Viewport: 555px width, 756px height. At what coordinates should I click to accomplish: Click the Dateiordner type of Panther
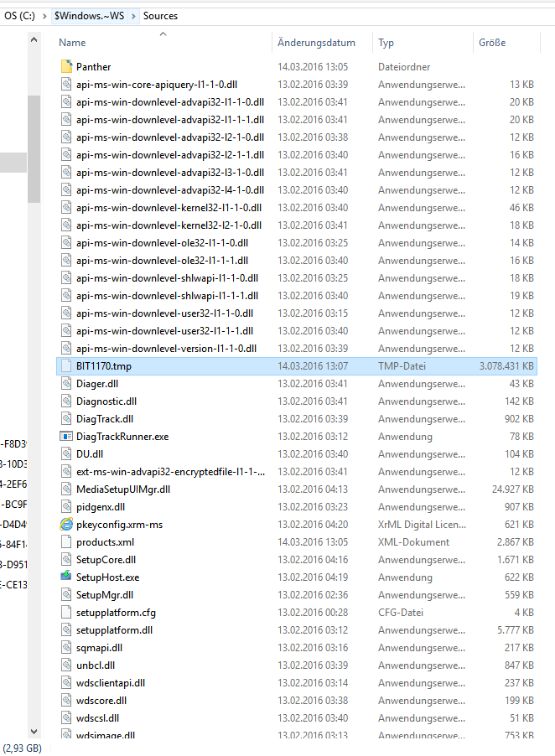click(404, 66)
